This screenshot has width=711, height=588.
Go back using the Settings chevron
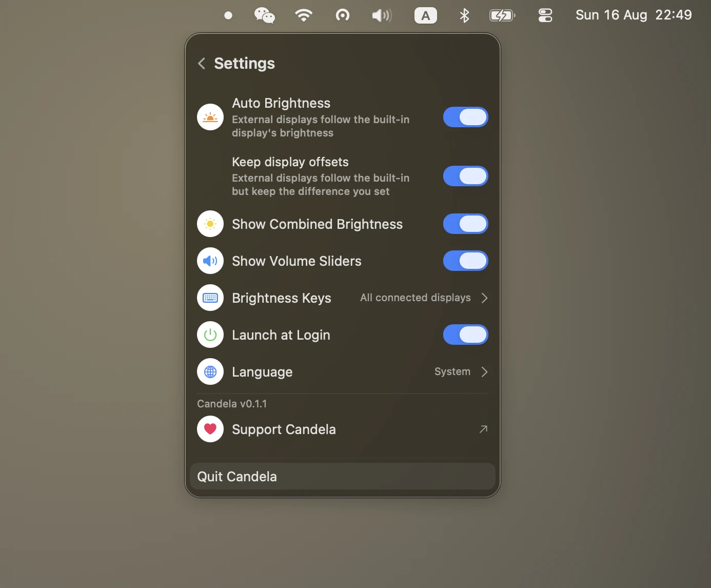pyautogui.click(x=202, y=64)
